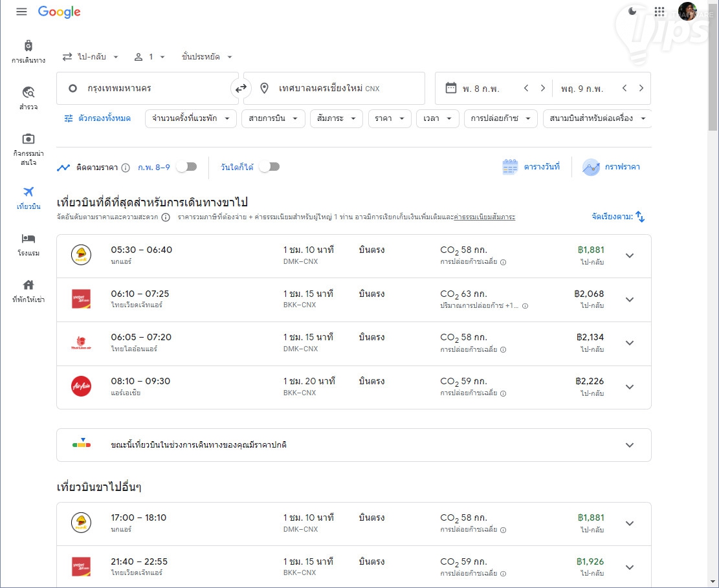Open the price graph icon
Viewport: 719px width, 588px height.
(591, 168)
